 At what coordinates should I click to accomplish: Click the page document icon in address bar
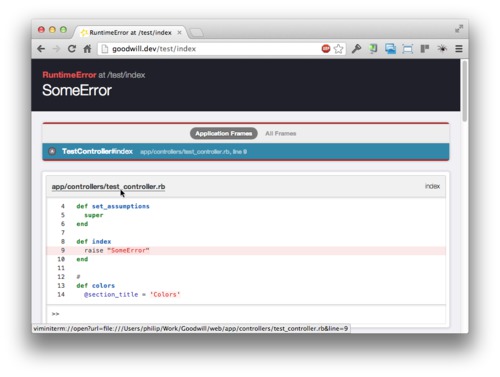pyautogui.click(x=105, y=49)
